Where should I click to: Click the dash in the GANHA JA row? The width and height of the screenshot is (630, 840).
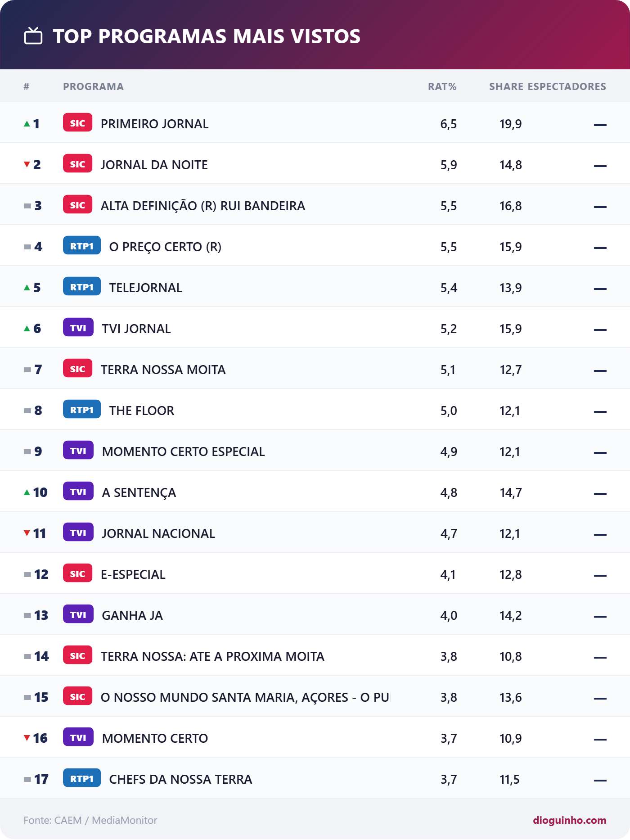[600, 616]
